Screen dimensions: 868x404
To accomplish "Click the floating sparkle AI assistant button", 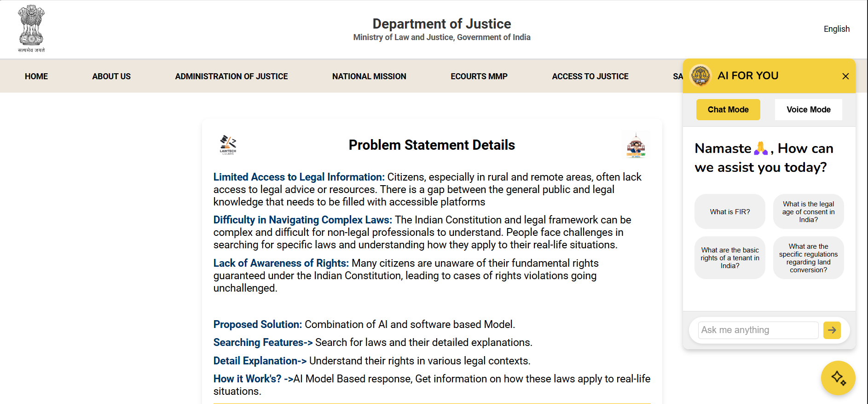I will (x=838, y=378).
